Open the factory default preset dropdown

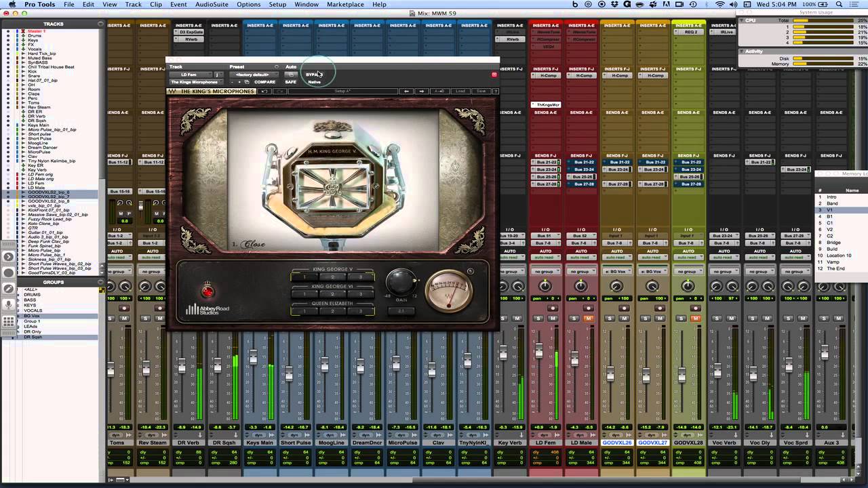pyautogui.click(x=254, y=75)
